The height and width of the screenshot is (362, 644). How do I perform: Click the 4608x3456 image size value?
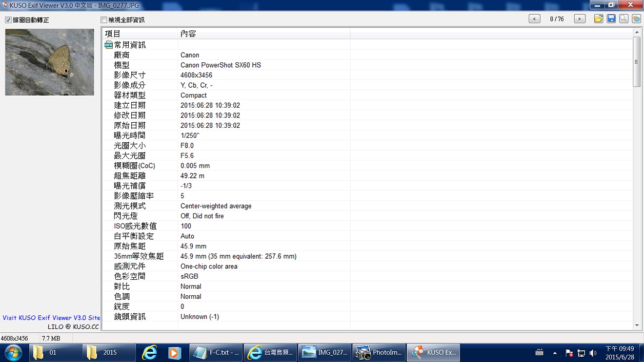tap(196, 75)
